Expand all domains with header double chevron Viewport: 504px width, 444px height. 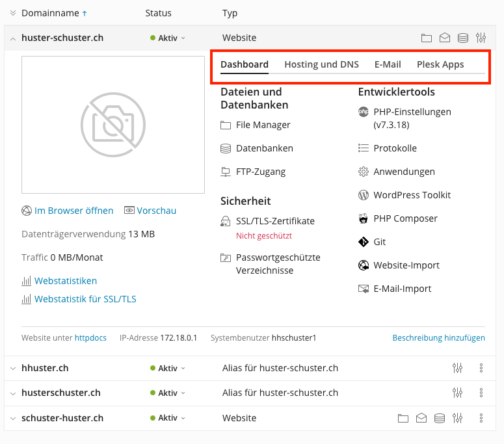pos(13,13)
